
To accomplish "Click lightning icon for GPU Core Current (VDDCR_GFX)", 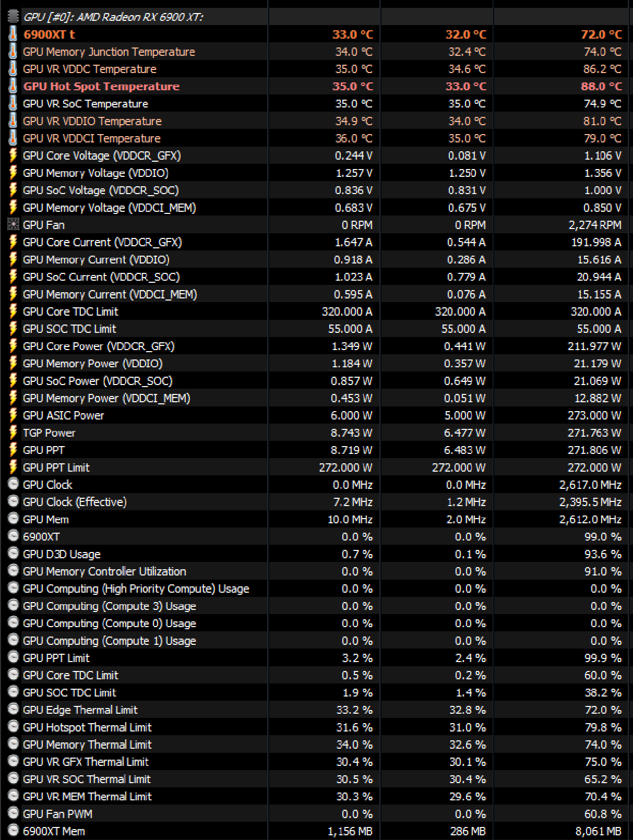I will pyautogui.click(x=13, y=242).
